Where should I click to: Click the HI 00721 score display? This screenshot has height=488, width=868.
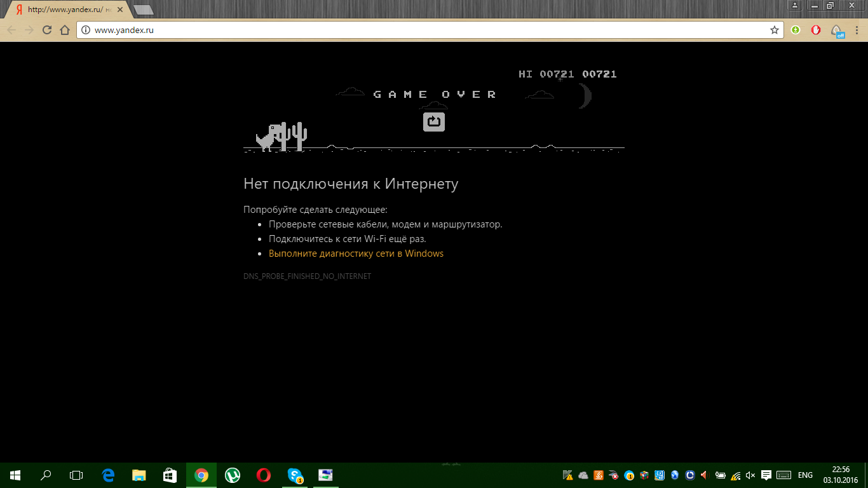pos(546,74)
